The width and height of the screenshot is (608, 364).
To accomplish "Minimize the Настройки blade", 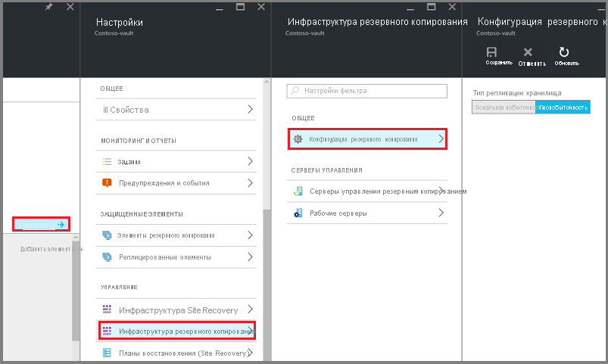I will click(220, 8).
